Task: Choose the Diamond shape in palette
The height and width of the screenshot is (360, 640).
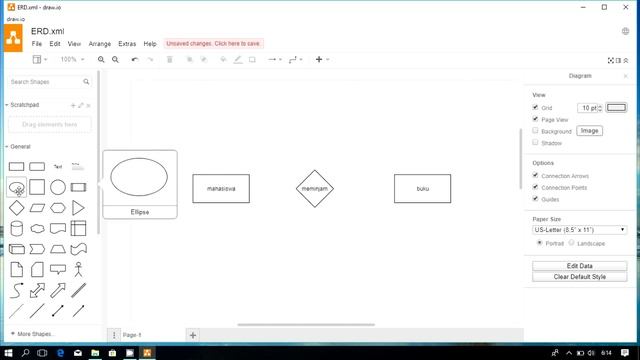Action: [16, 208]
